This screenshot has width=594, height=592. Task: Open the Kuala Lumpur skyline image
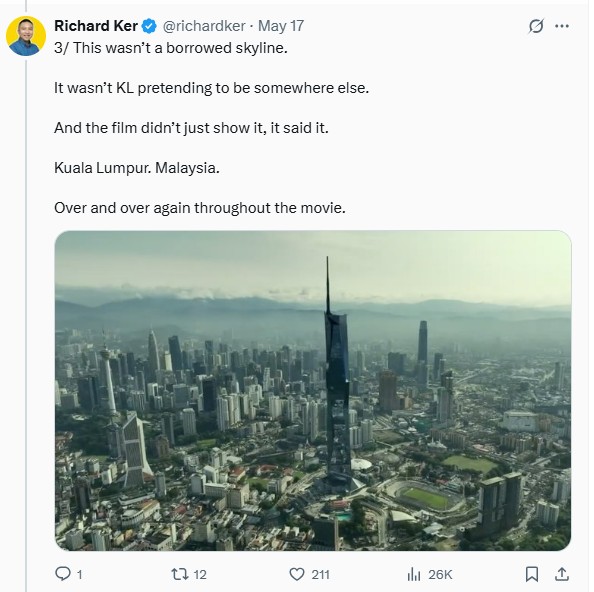313,391
